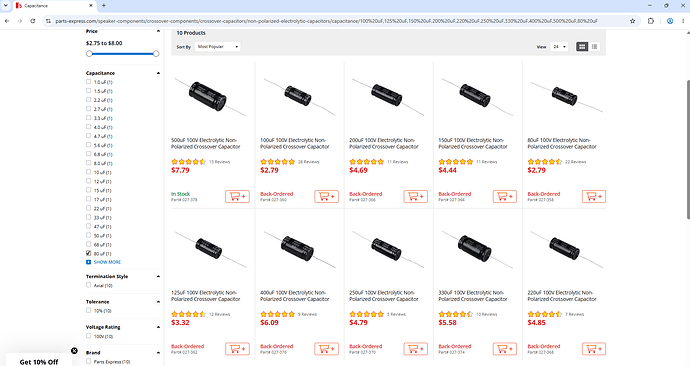Add 80uF 100V capacitor to cart

coord(594,196)
